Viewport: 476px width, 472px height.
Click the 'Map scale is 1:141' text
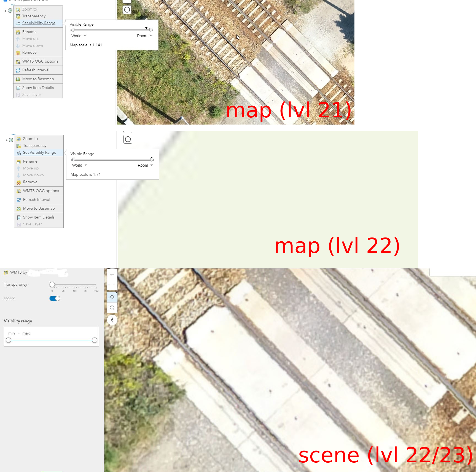pyautogui.click(x=86, y=45)
